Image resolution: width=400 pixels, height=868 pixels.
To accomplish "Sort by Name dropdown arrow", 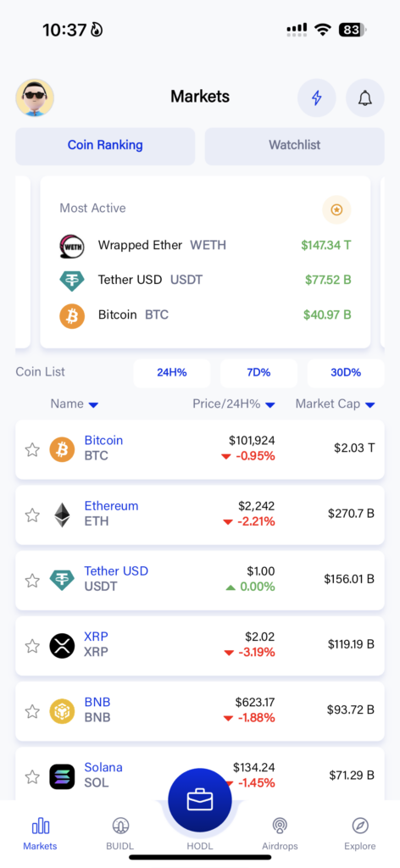I will pos(93,404).
